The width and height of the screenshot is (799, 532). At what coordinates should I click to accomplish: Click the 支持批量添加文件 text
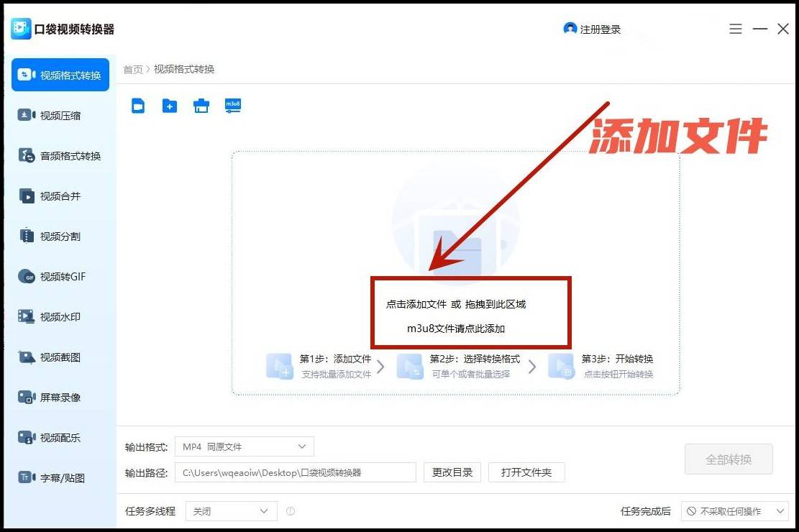click(337, 375)
